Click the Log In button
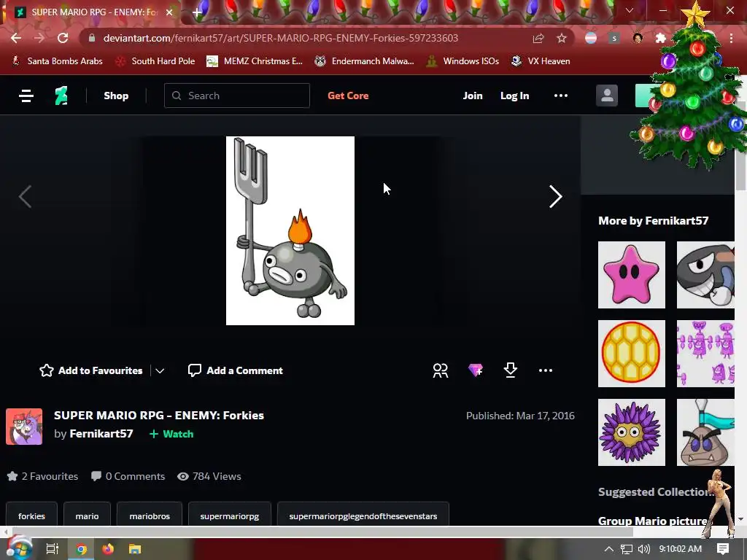The image size is (747, 560). pos(514,96)
